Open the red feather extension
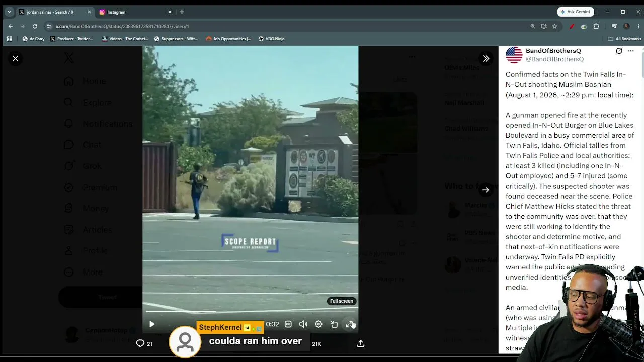The image size is (644, 362). click(572, 26)
